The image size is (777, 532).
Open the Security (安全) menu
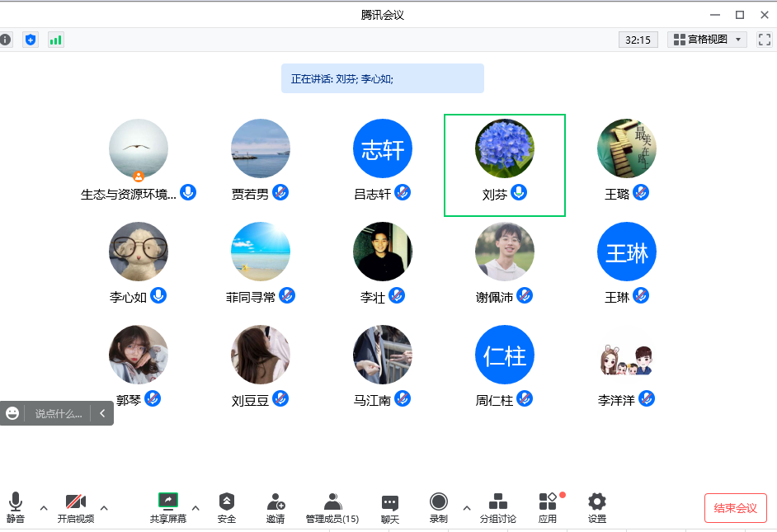pyautogui.click(x=227, y=507)
